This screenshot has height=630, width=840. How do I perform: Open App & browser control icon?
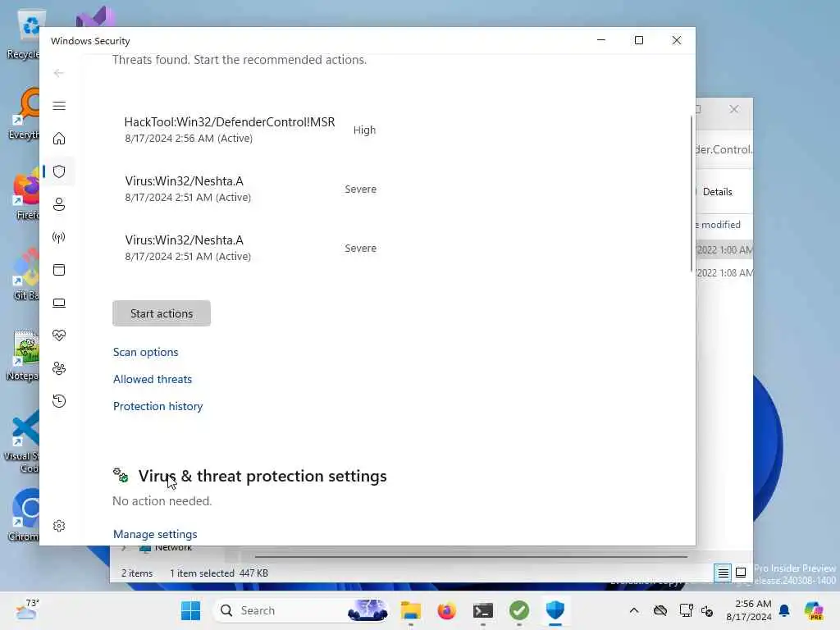59,269
